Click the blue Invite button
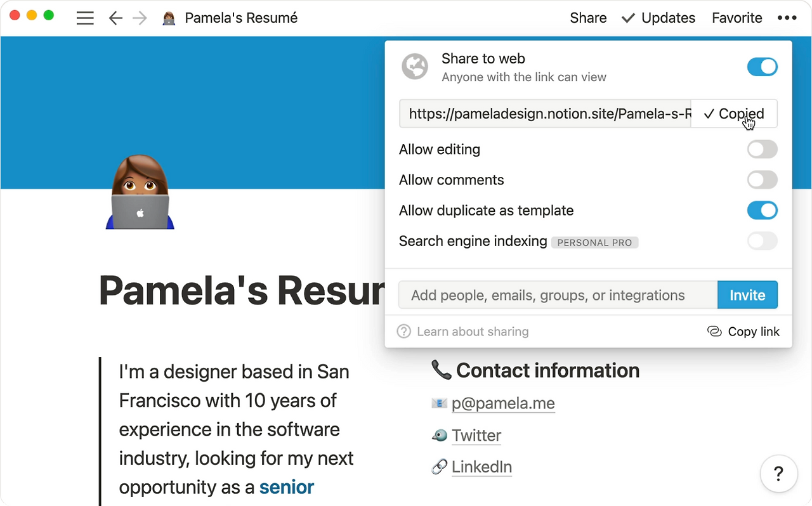The height and width of the screenshot is (506, 812). click(x=747, y=295)
